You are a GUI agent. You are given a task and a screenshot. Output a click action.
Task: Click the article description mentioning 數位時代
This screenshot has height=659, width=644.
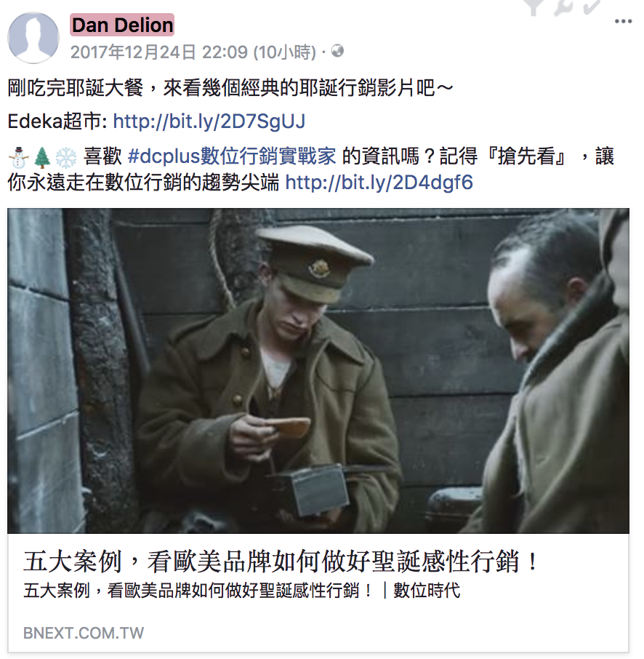coord(241,591)
